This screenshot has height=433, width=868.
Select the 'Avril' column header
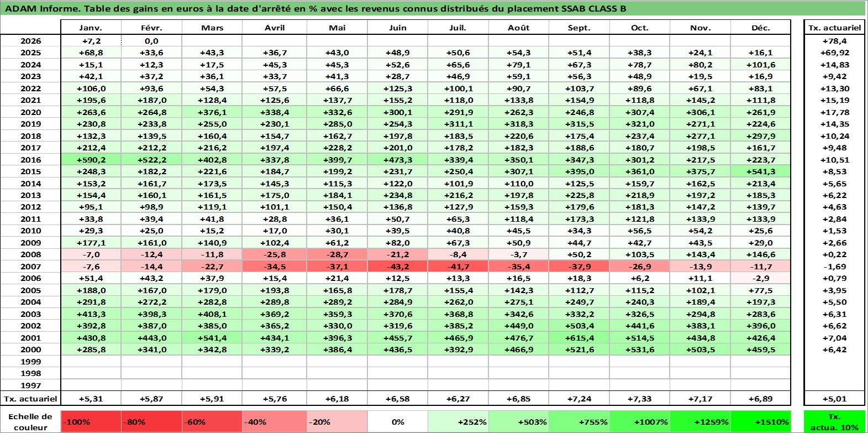click(x=275, y=28)
